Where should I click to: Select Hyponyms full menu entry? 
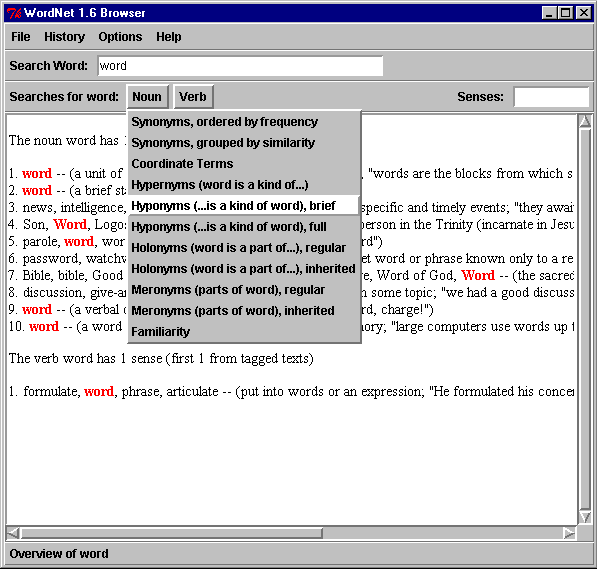[x=244, y=227]
